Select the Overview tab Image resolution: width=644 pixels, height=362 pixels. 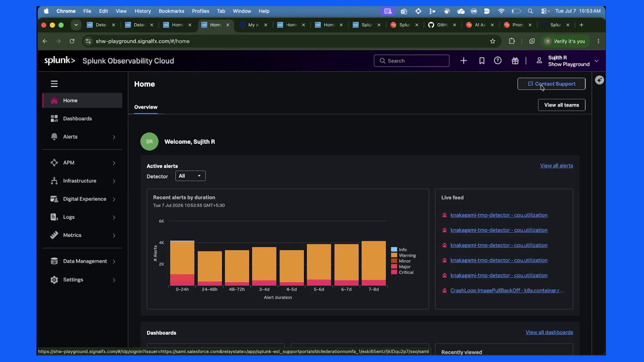click(146, 107)
